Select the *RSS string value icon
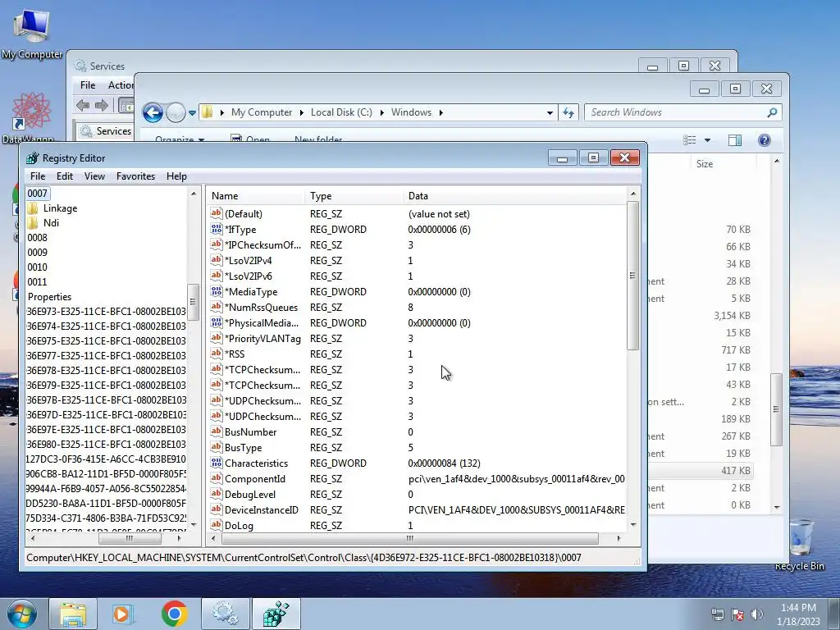The image size is (840, 630). click(x=217, y=353)
